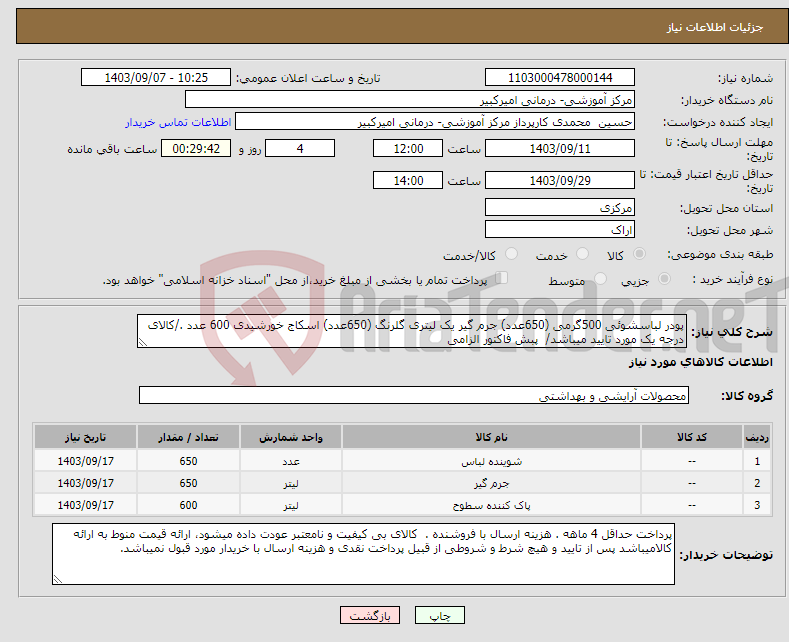Click the announcement date field 1403/09/07 - 10:25
Viewport: 789px width, 642px height.
(x=156, y=77)
